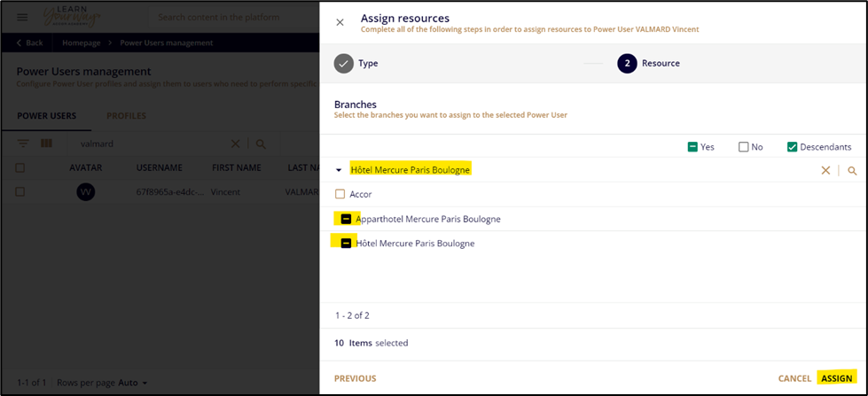Switch to the Profiles tab
868x396 pixels.
(x=126, y=116)
